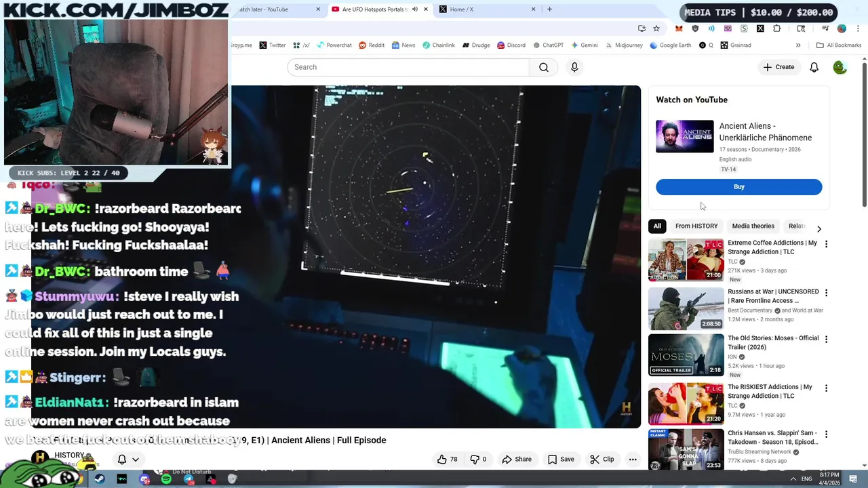Open the Drudge bookmark
This screenshot has width=868, height=488.
[476, 45]
